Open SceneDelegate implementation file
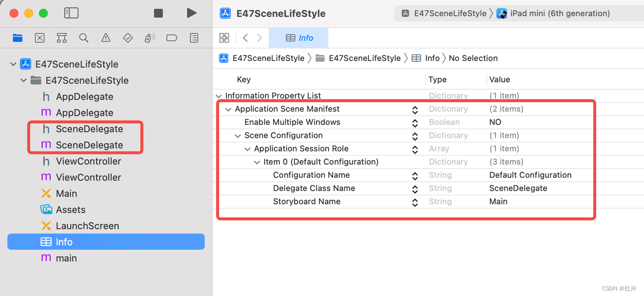 (83, 145)
